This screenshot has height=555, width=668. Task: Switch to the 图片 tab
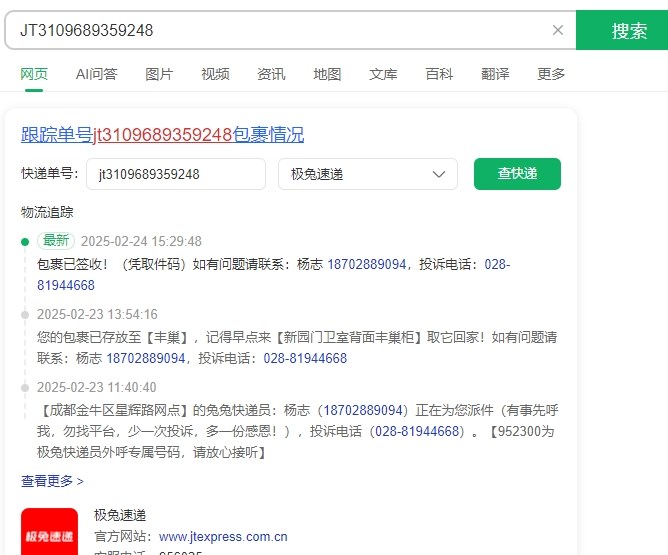159,74
